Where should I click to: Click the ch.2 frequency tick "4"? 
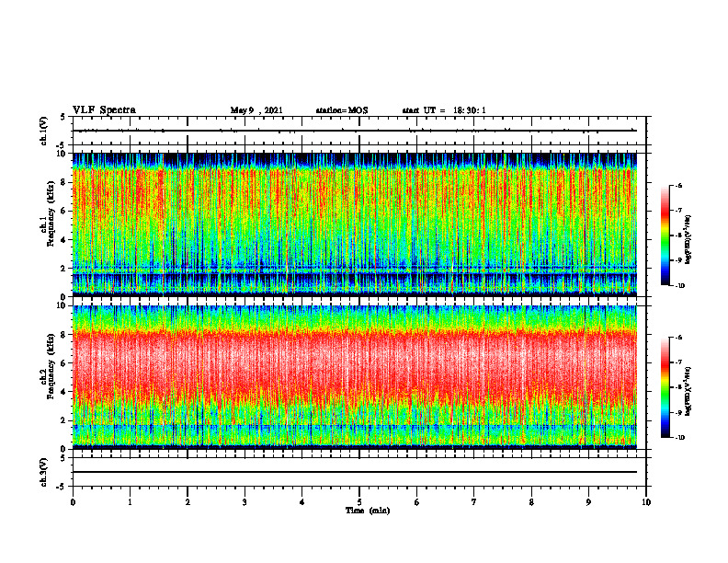[x=63, y=392]
